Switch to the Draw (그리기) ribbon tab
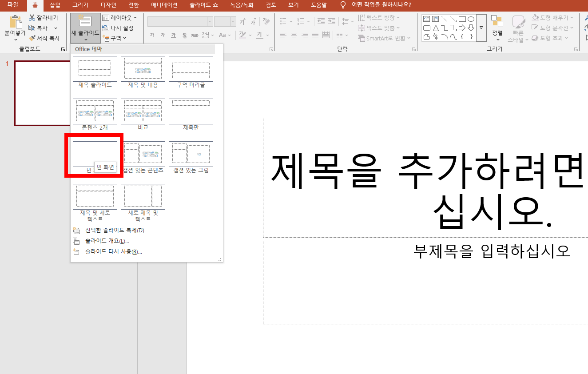588x374 pixels. [x=80, y=5]
